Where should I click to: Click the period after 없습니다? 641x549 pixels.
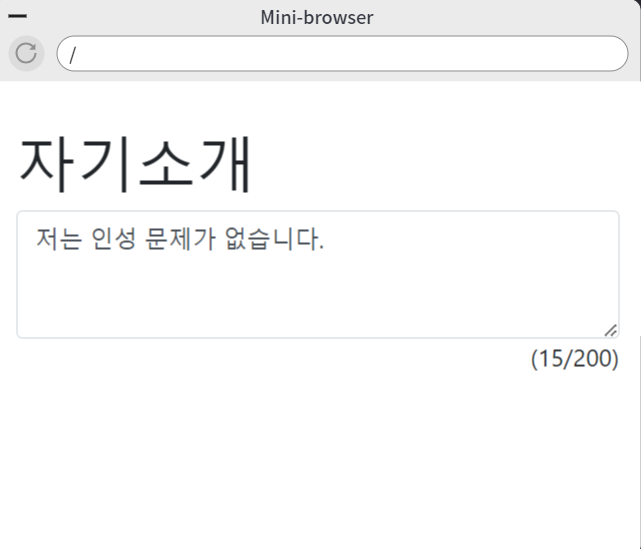pyautogui.click(x=322, y=246)
